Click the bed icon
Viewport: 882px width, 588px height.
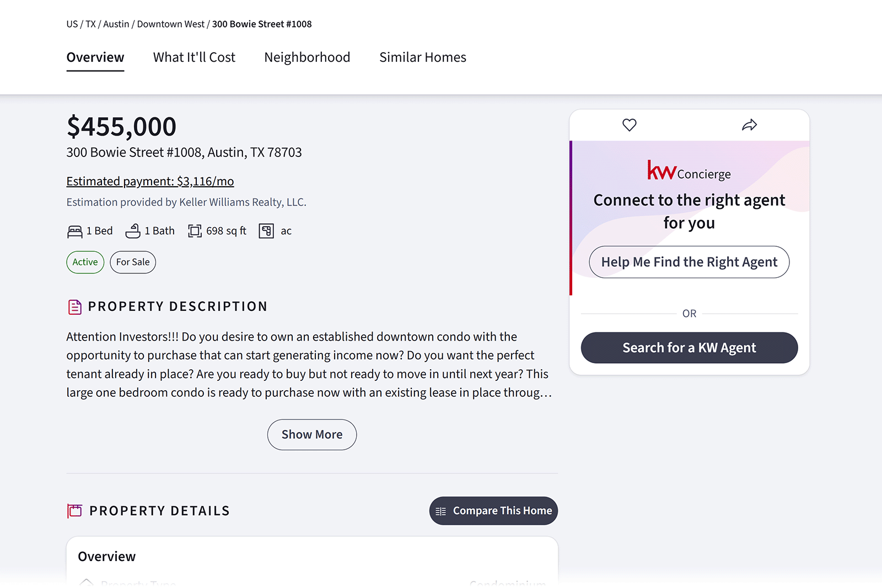pyautogui.click(x=75, y=231)
